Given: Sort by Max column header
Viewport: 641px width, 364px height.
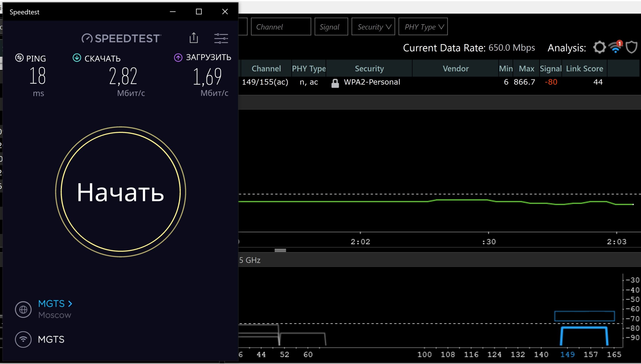Looking at the screenshot, I should click(x=526, y=68).
